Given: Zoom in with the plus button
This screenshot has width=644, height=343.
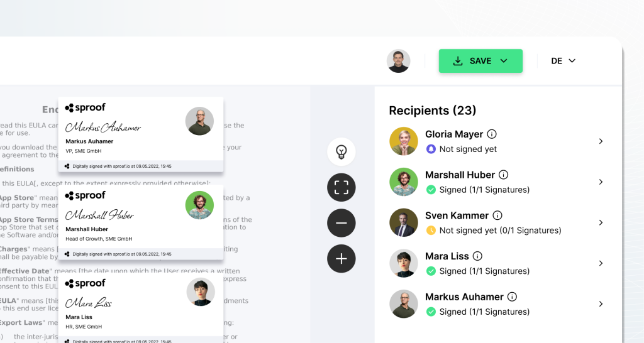Looking at the screenshot, I should click(x=341, y=259).
